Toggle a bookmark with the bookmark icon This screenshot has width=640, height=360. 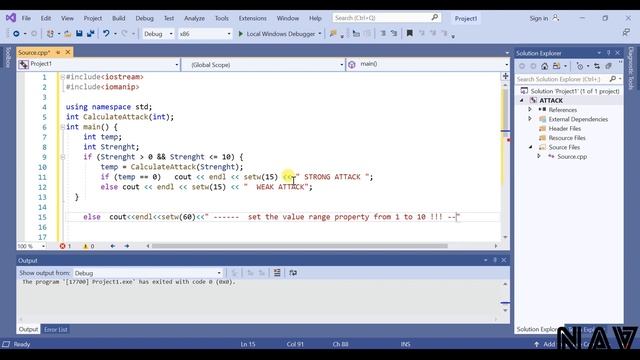[x=409, y=33]
